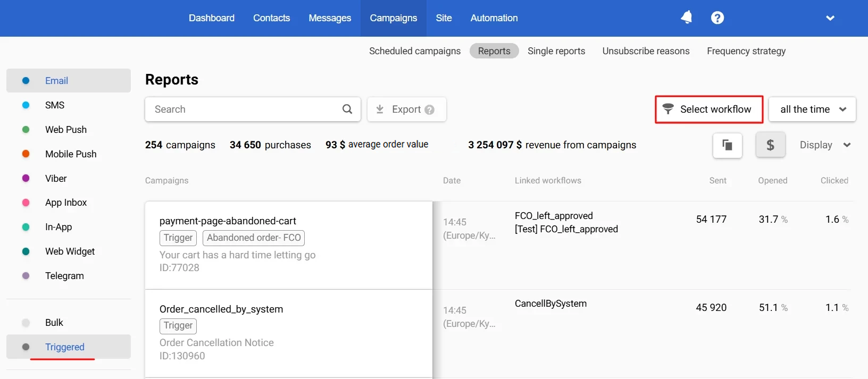Expand the Display options dropdown

tap(825, 145)
